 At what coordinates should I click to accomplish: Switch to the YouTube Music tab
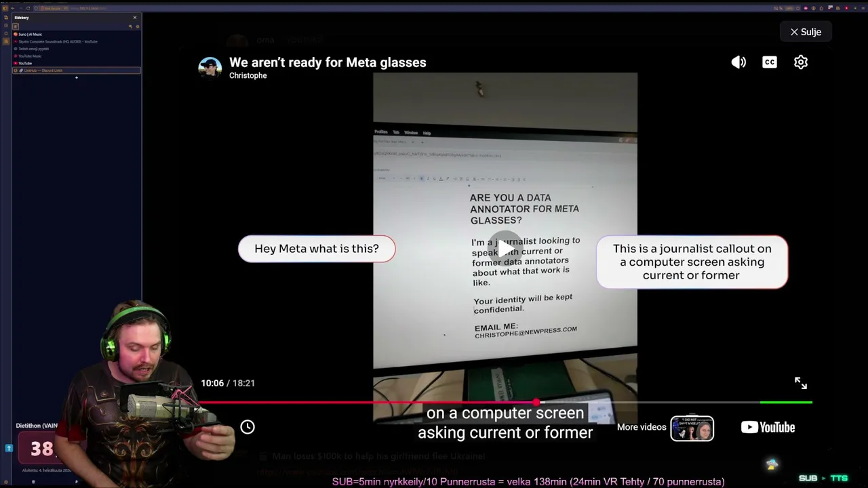77,56
